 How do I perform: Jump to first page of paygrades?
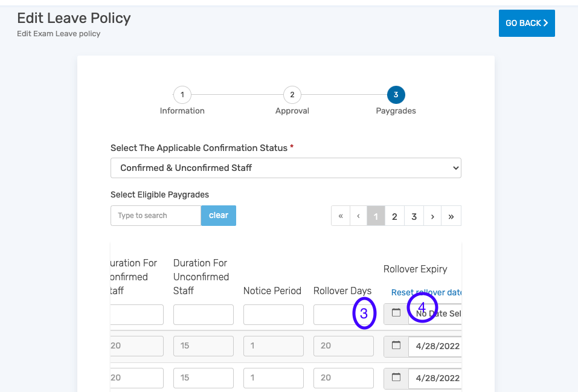pyautogui.click(x=341, y=216)
